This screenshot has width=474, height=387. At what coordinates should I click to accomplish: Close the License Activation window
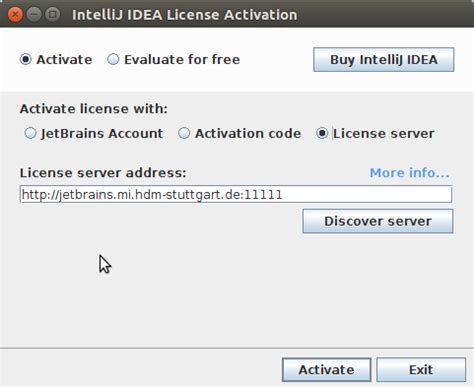point(15,15)
